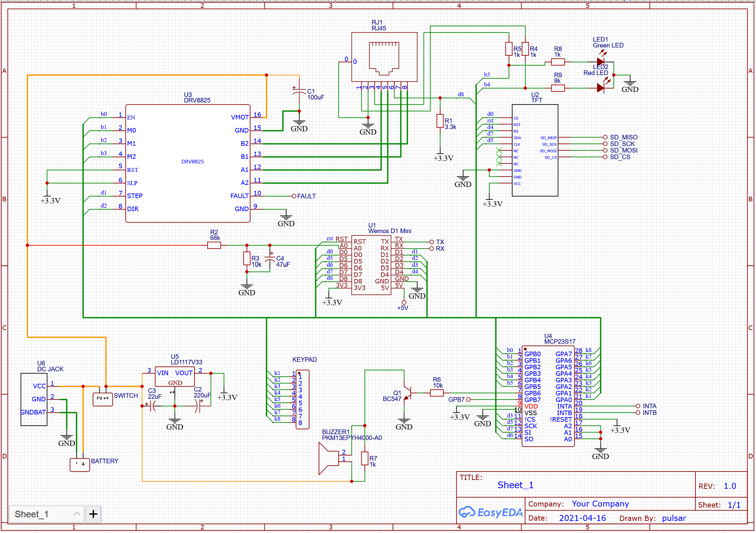The image size is (756, 533).
Task: Select resistor R4 1k symbol
Action: coord(525,49)
